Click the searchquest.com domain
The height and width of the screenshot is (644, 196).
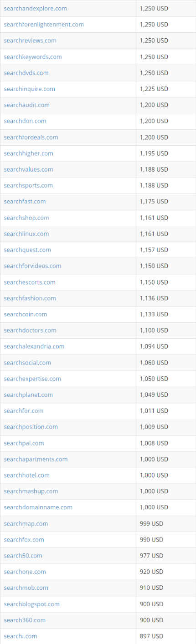click(27, 250)
